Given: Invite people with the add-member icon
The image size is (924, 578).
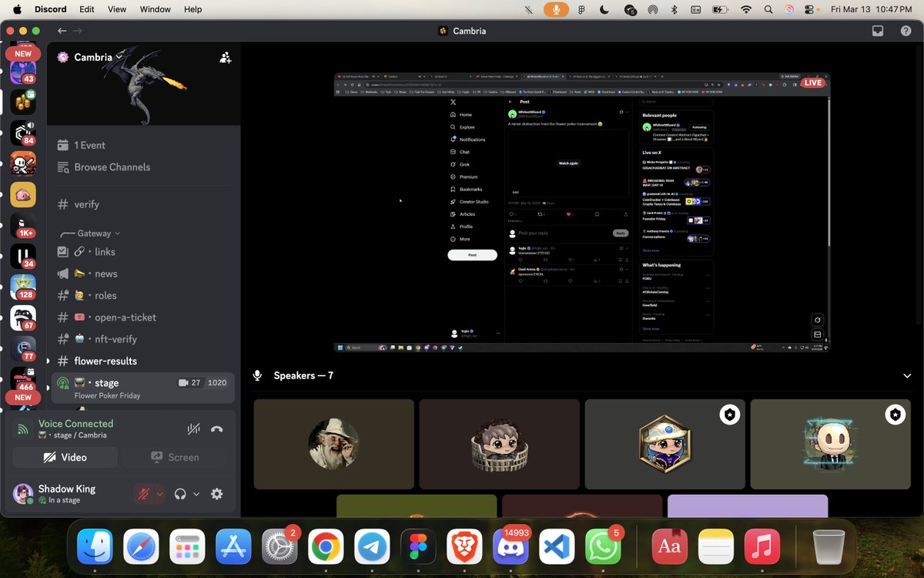Looking at the screenshot, I should 225,57.
